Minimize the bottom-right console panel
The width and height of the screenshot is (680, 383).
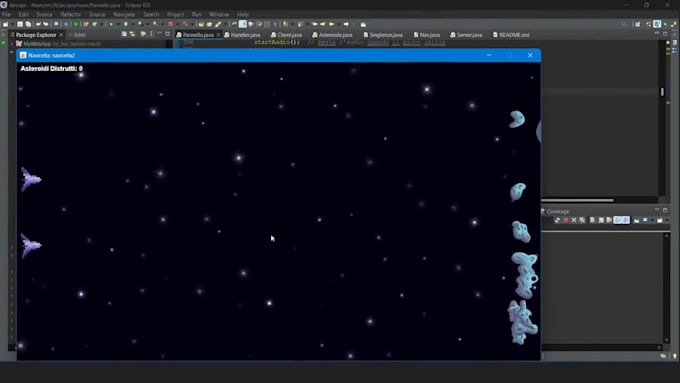657,210
